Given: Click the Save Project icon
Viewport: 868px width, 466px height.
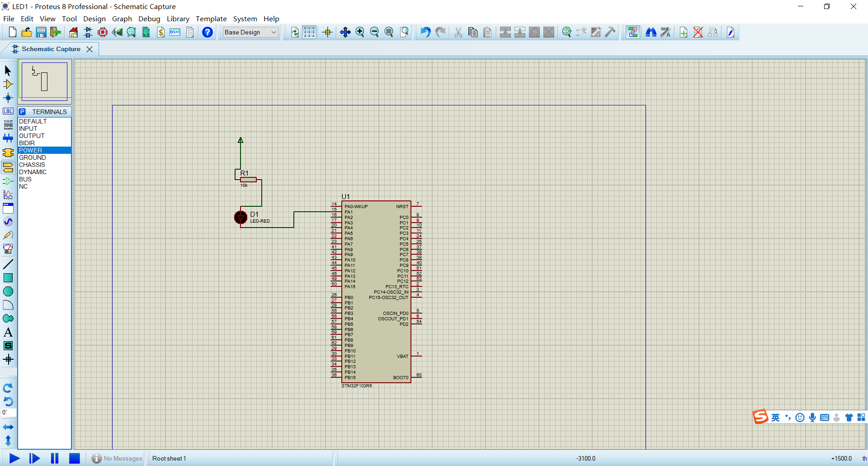Looking at the screenshot, I should click(x=41, y=32).
